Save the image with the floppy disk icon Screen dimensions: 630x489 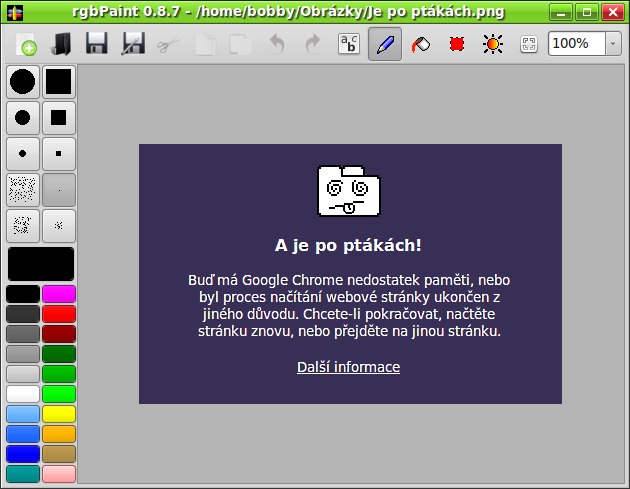pyautogui.click(x=97, y=44)
